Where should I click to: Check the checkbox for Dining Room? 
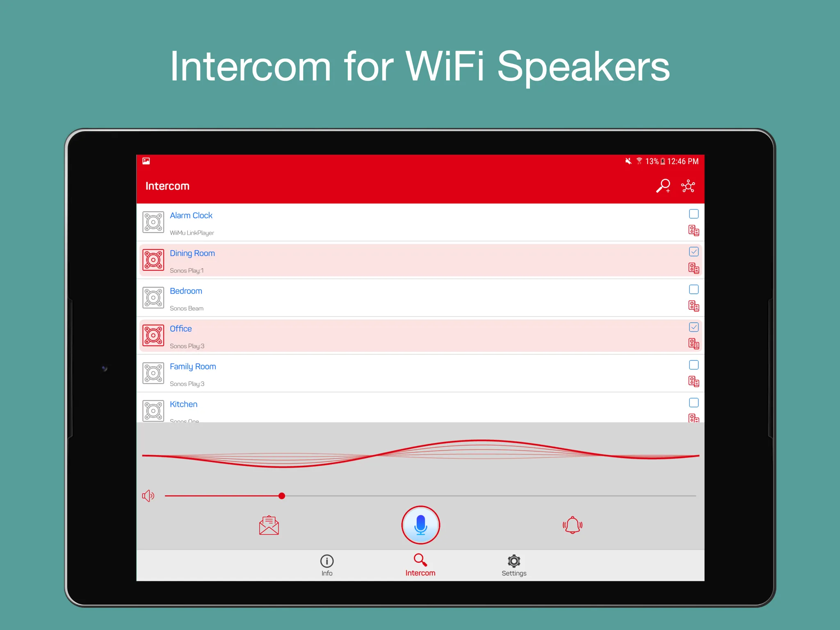(694, 251)
